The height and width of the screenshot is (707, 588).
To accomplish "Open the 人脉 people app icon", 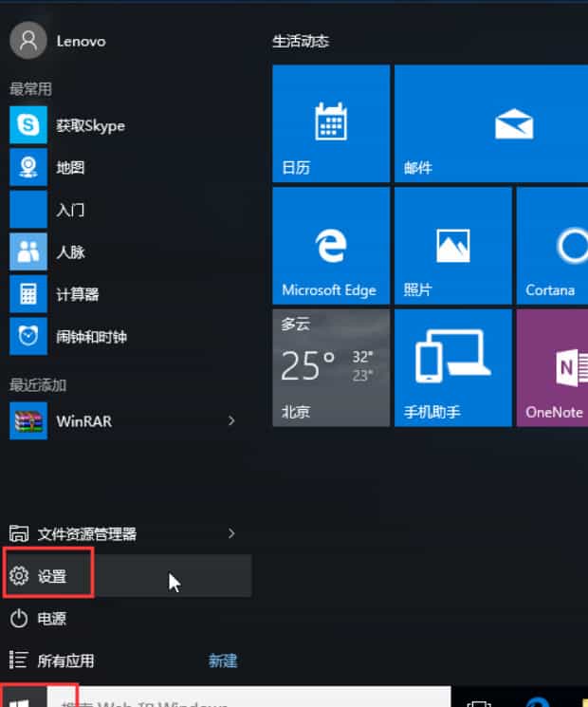I will point(28,251).
